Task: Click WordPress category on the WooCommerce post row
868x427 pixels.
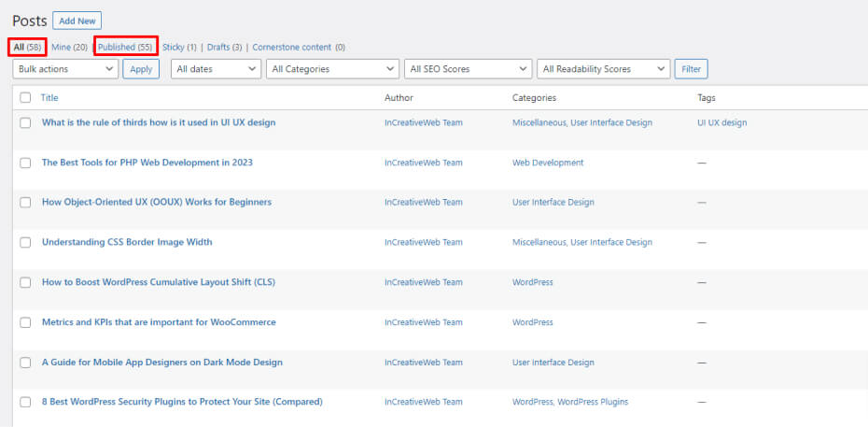Action: tap(533, 321)
